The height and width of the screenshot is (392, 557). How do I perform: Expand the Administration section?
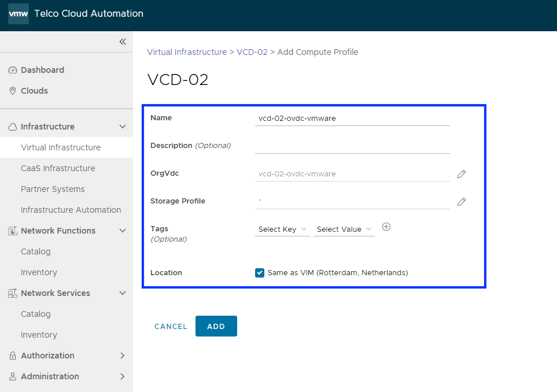[x=122, y=376]
